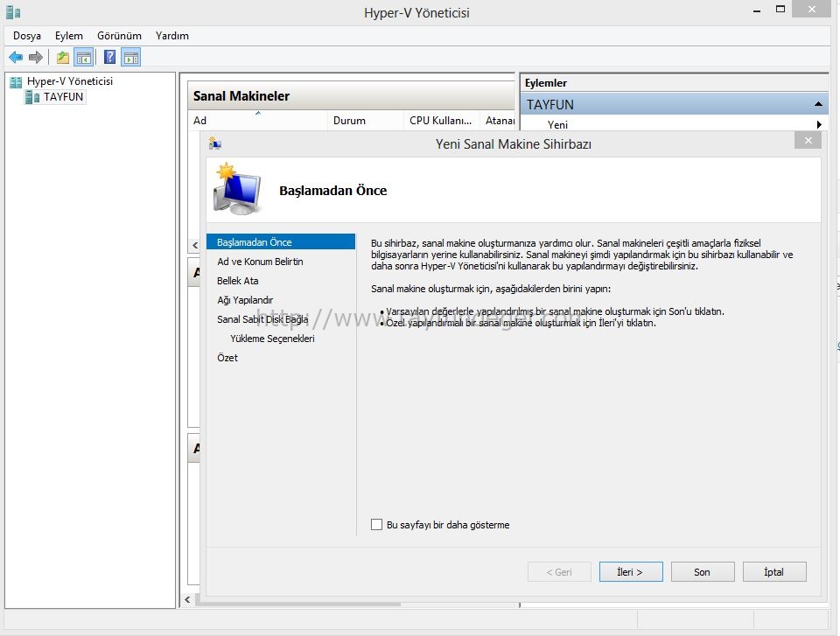
Task: Click the İptal button
Action: [x=774, y=572]
